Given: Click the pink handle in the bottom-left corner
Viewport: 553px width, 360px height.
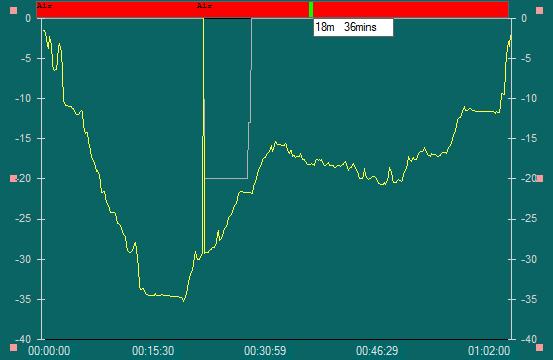Looking at the screenshot, I should coord(13,348).
